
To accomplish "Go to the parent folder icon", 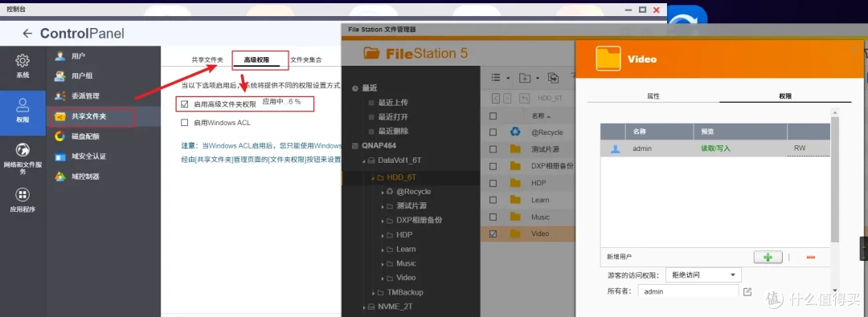I will pos(525,99).
